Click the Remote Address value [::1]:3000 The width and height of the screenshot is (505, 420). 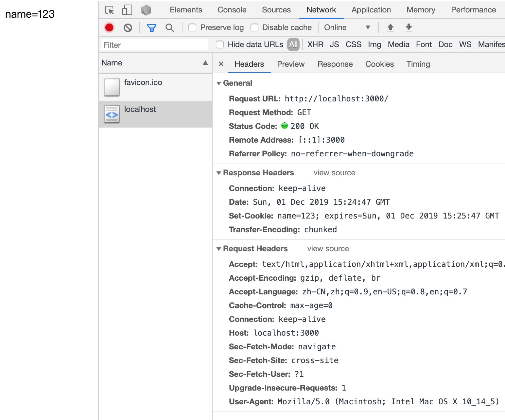(322, 140)
